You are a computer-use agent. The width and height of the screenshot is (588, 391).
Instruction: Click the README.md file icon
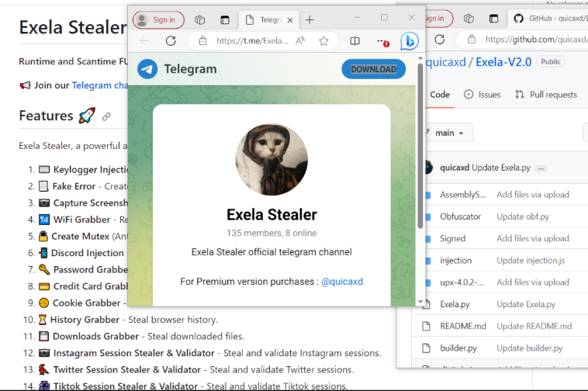pyautogui.click(x=426, y=326)
